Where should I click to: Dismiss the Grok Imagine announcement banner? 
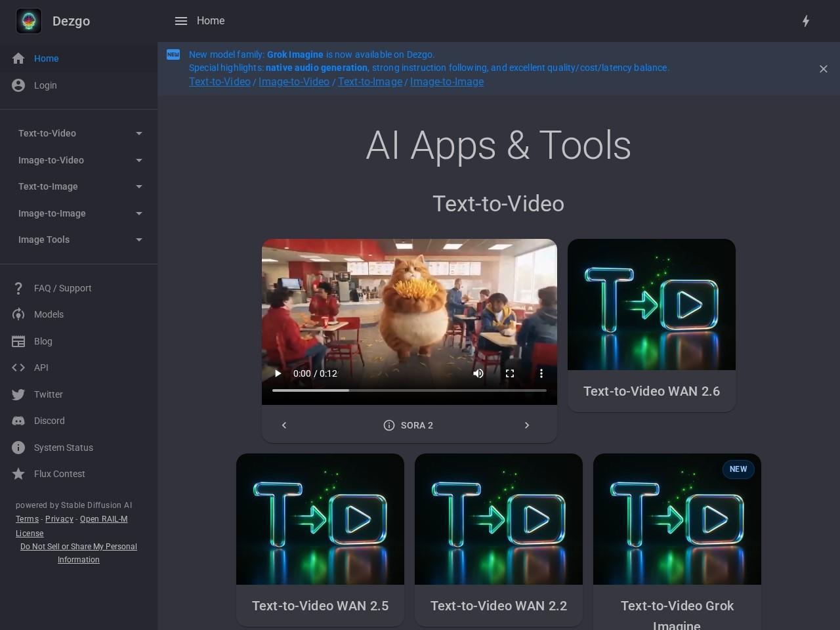coord(823,69)
